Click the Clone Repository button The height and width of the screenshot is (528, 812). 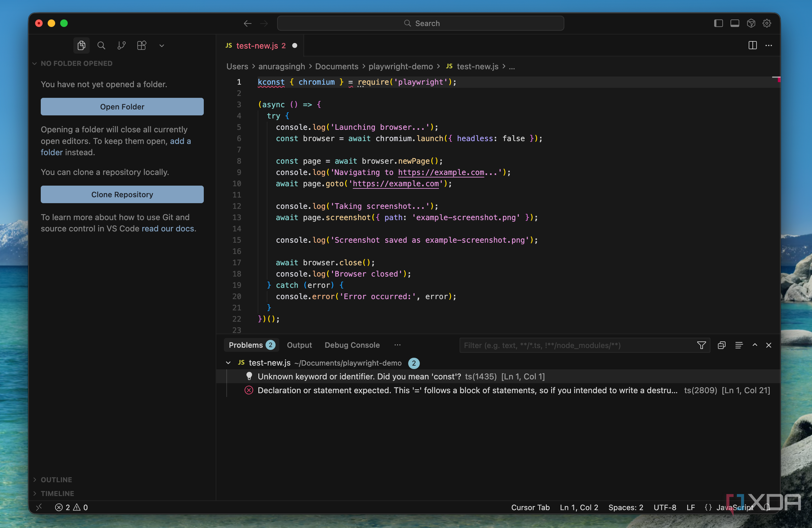pos(122,194)
